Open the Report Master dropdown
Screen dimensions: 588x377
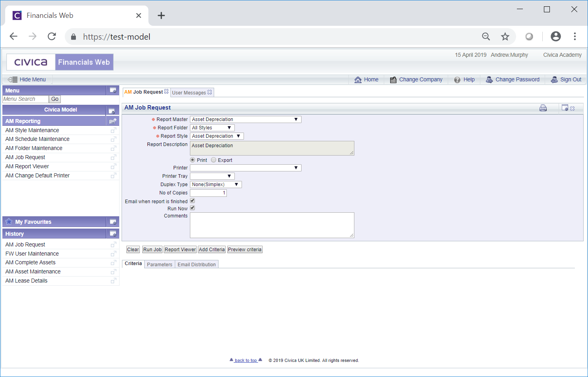[x=246, y=119]
